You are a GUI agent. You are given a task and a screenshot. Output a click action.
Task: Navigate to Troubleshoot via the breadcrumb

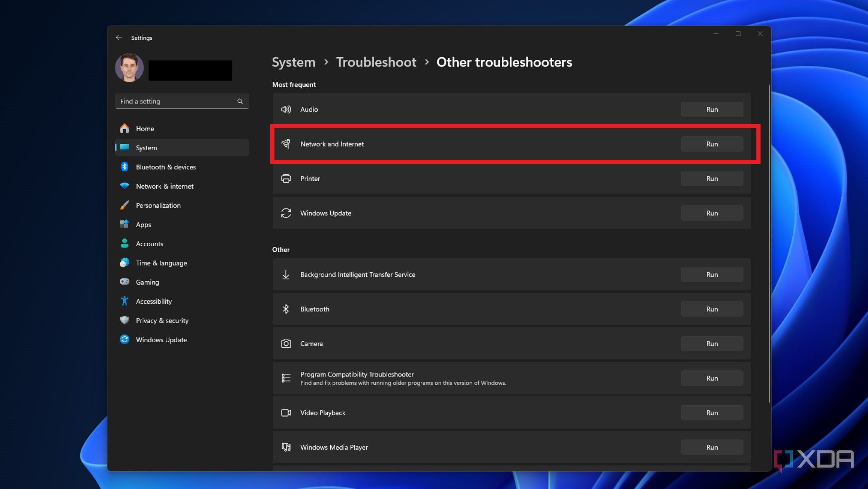(376, 62)
